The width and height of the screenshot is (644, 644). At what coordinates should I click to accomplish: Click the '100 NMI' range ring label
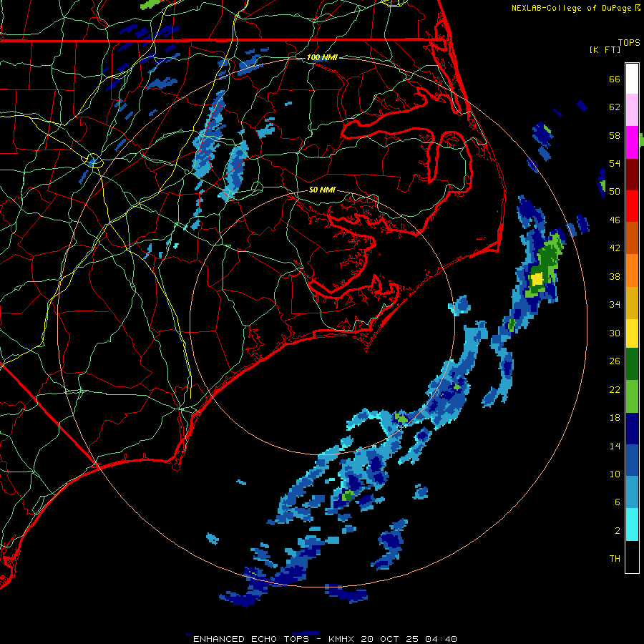point(322,57)
